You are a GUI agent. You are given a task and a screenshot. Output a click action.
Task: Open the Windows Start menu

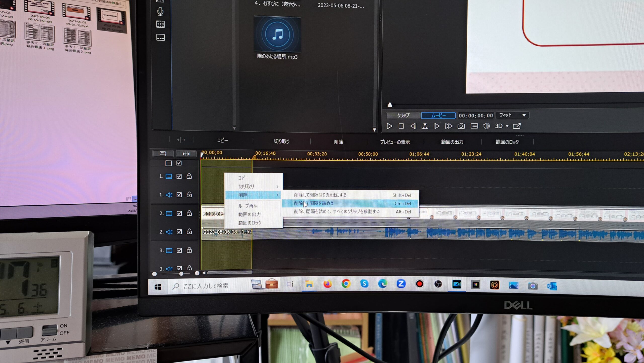[158, 287]
